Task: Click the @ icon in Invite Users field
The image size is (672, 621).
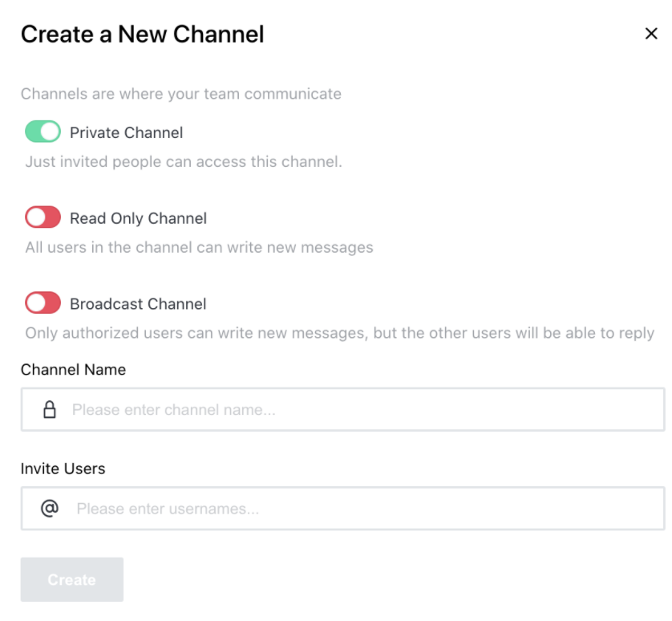Action: pos(50,509)
